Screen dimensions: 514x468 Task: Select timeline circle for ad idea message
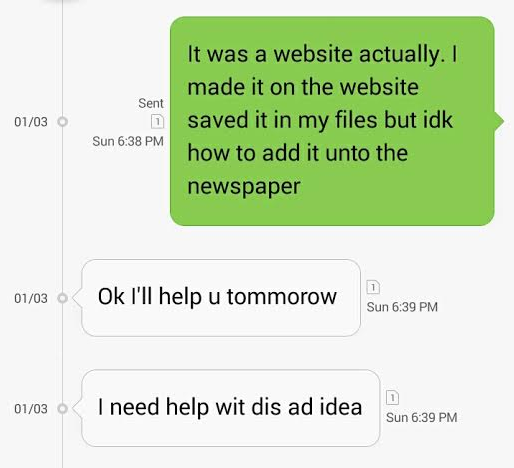[63, 408]
